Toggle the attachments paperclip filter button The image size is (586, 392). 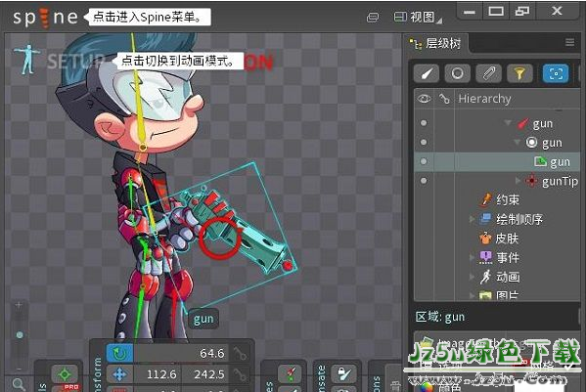pos(488,73)
